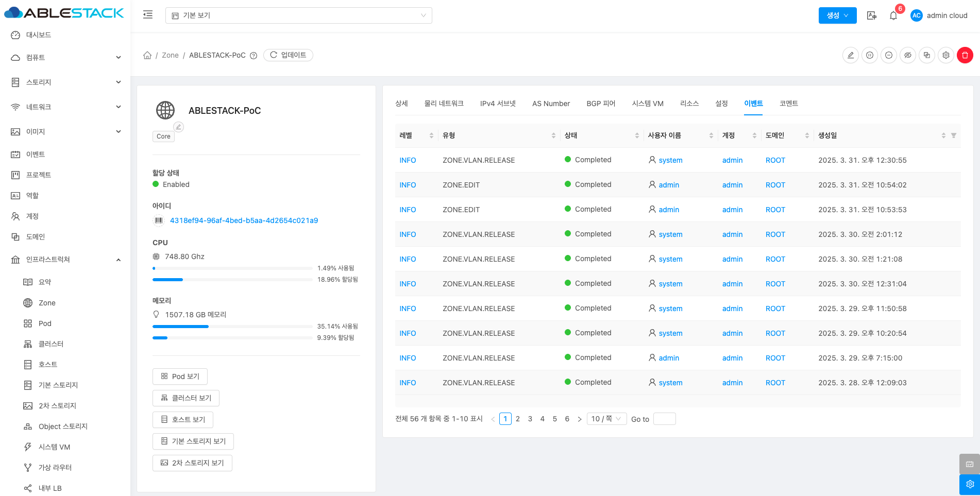Image resolution: width=980 pixels, height=496 pixels.
Task: Open the 기본 보기 view dropdown
Action: click(x=298, y=15)
